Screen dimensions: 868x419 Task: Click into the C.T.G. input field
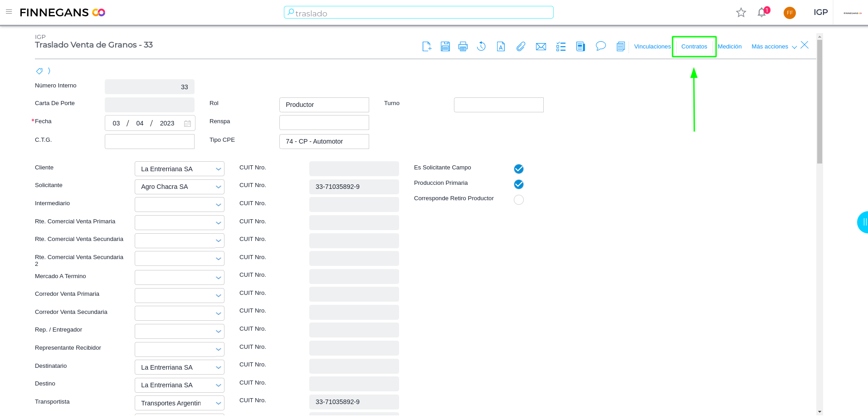[149, 141]
